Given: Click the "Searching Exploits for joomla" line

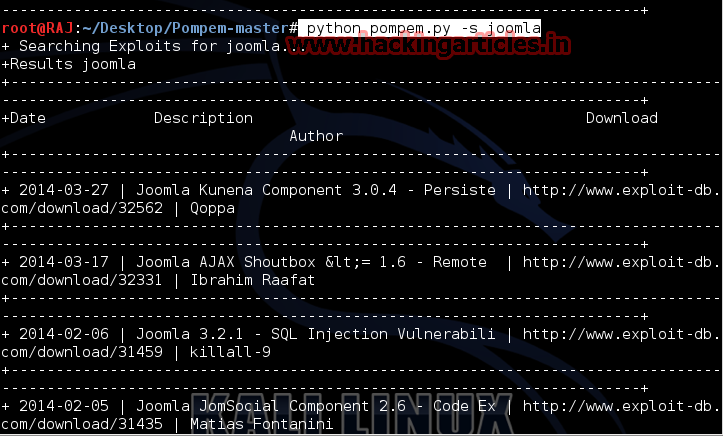Looking at the screenshot, I should click(x=140, y=47).
